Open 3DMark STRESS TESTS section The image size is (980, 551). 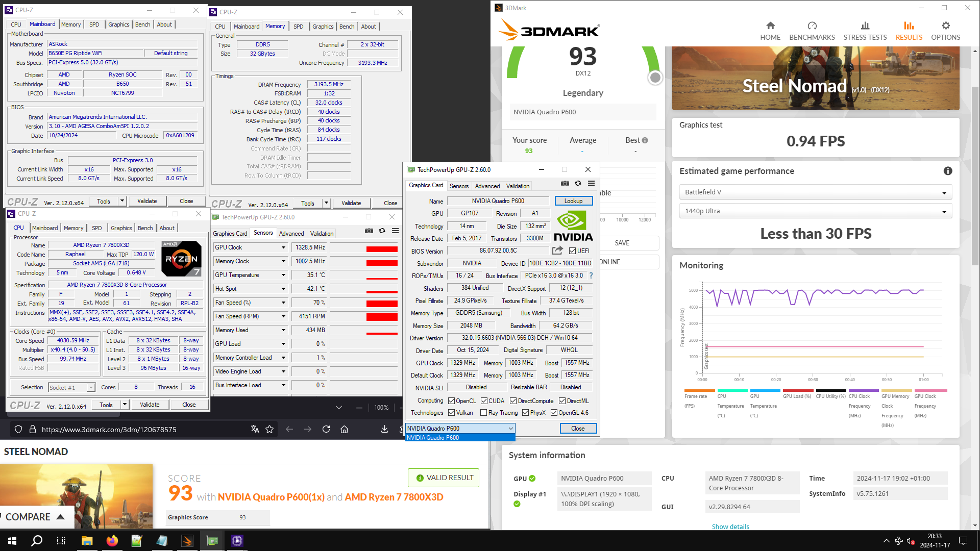(x=865, y=31)
